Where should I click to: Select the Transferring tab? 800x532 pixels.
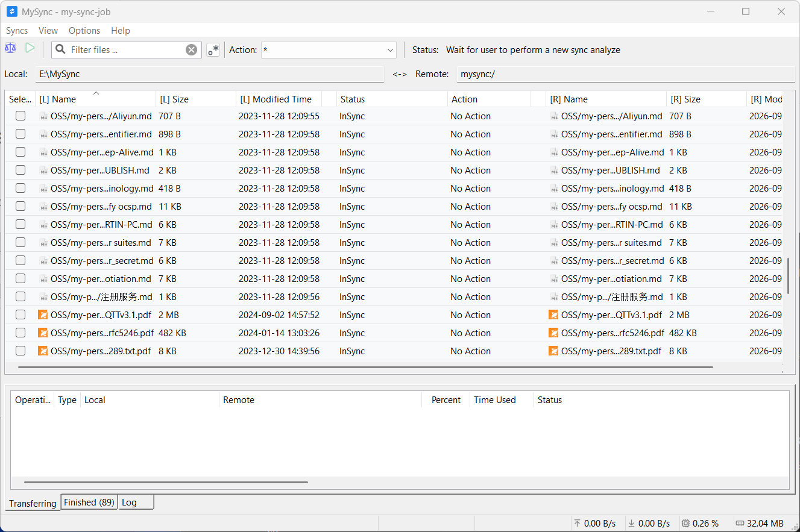33,503
